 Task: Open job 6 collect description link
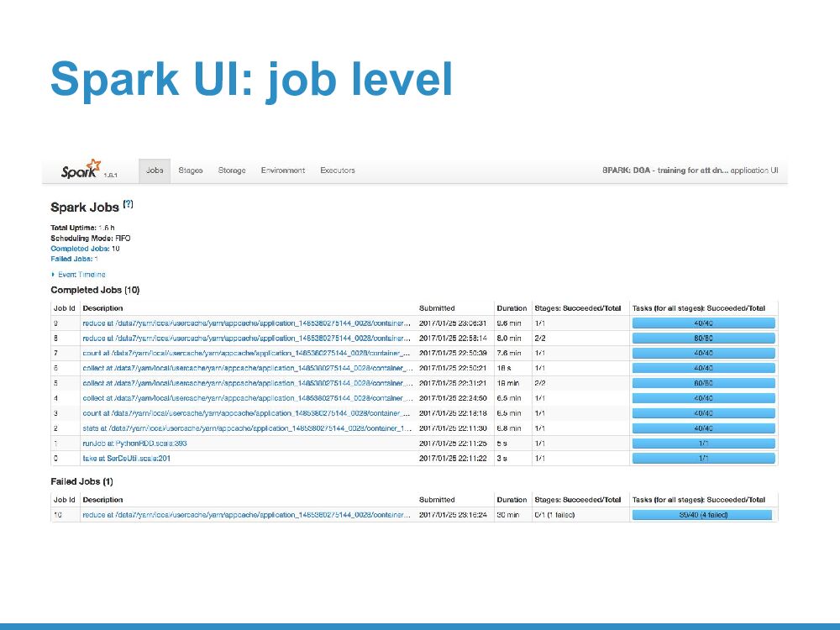point(248,368)
